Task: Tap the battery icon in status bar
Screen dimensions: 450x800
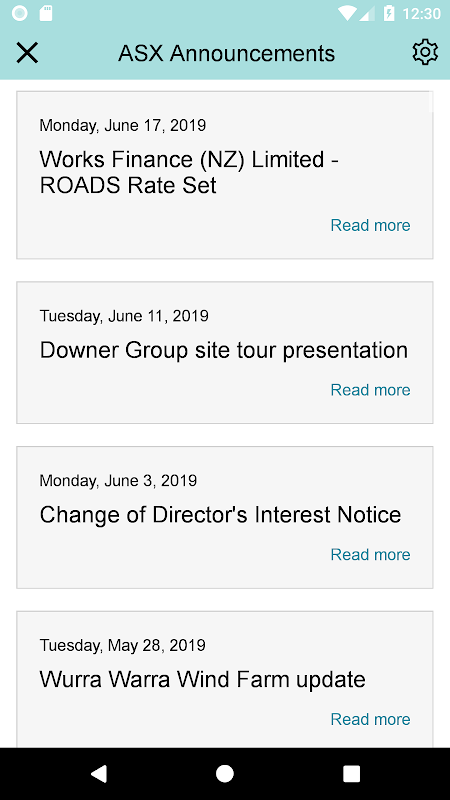Action: (389, 13)
